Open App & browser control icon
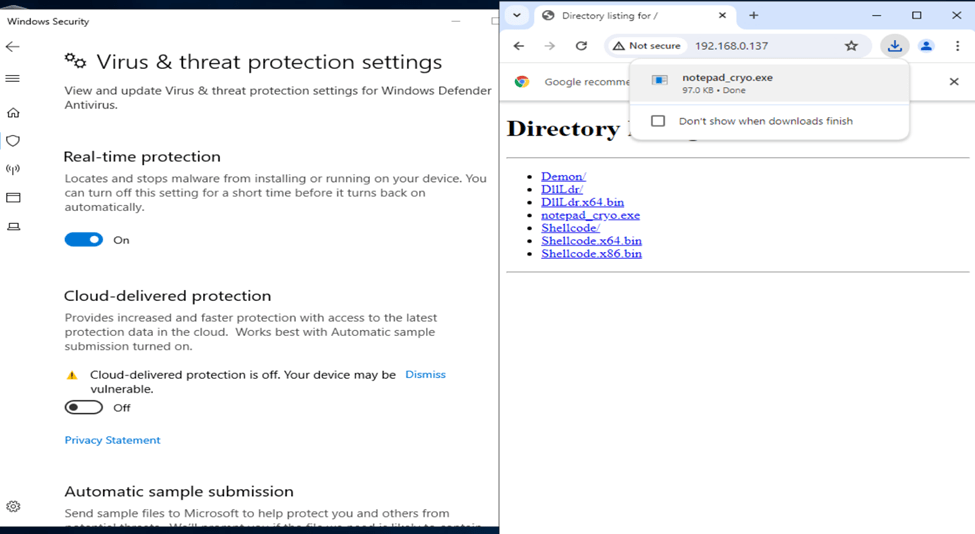Image resolution: width=975 pixels, height=534 pixels. pos(13,198)
